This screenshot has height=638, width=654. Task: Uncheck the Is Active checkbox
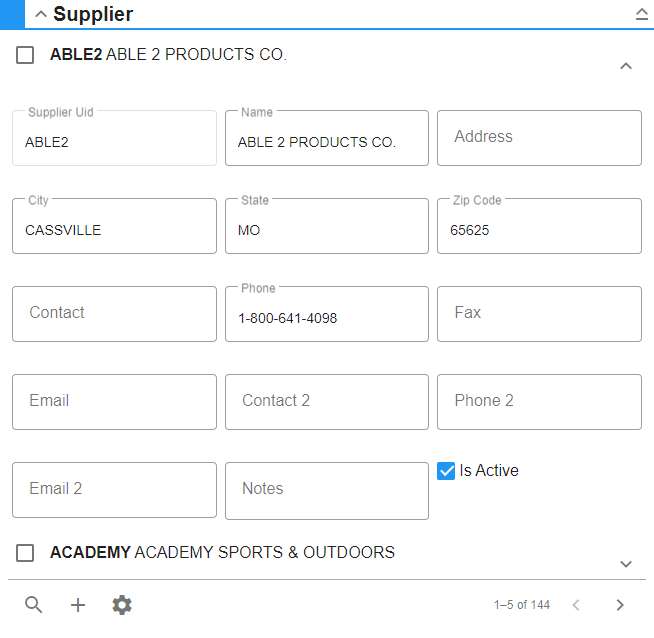click(446, 471)
